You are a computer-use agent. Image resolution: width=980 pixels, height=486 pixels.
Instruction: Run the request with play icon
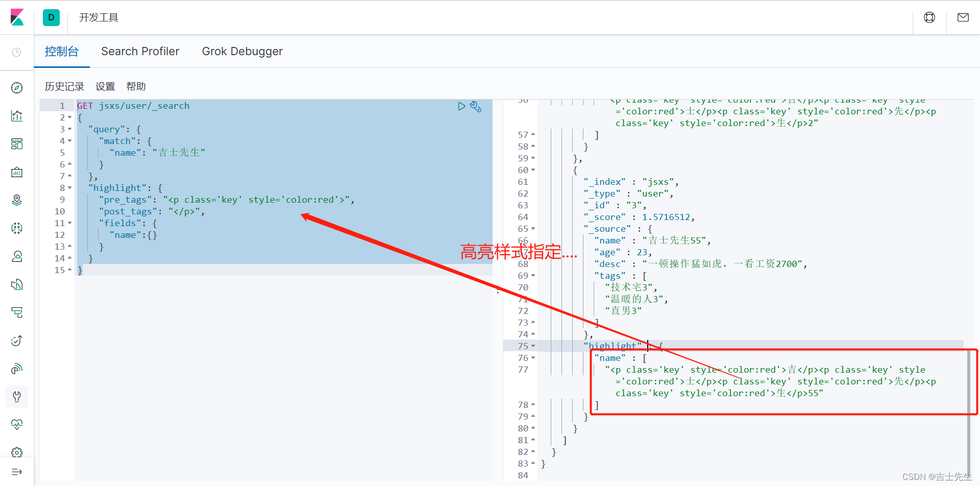[461, 106]
